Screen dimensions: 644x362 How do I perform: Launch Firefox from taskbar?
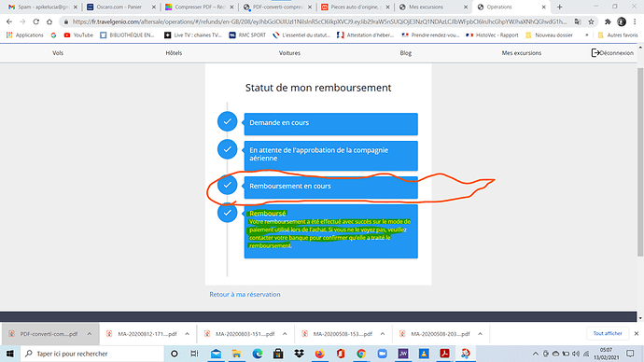319,354
